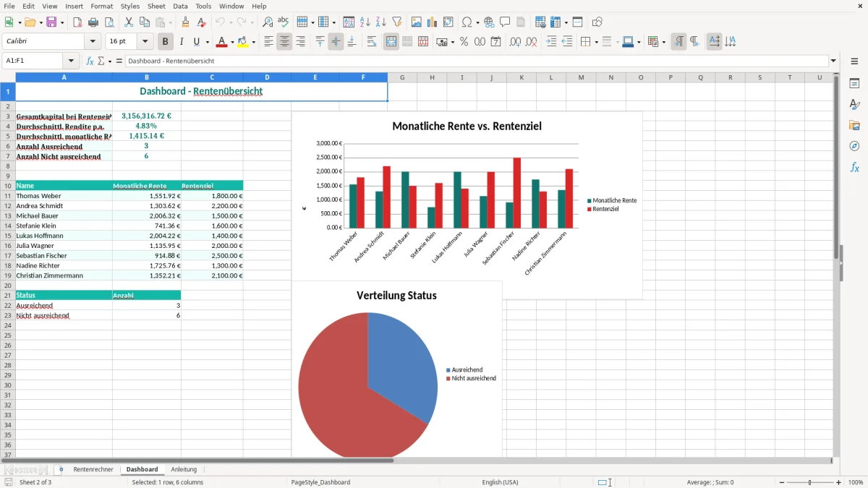Toggle Wrap Text
This screenshot has width=868, height=488.
(372, 42)
